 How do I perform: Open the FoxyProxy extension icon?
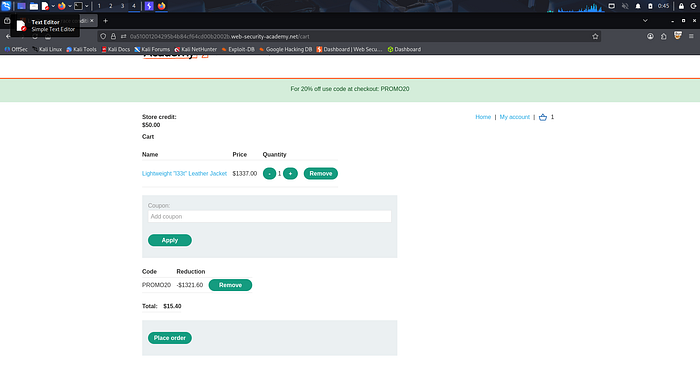click(x=678, y=36)
